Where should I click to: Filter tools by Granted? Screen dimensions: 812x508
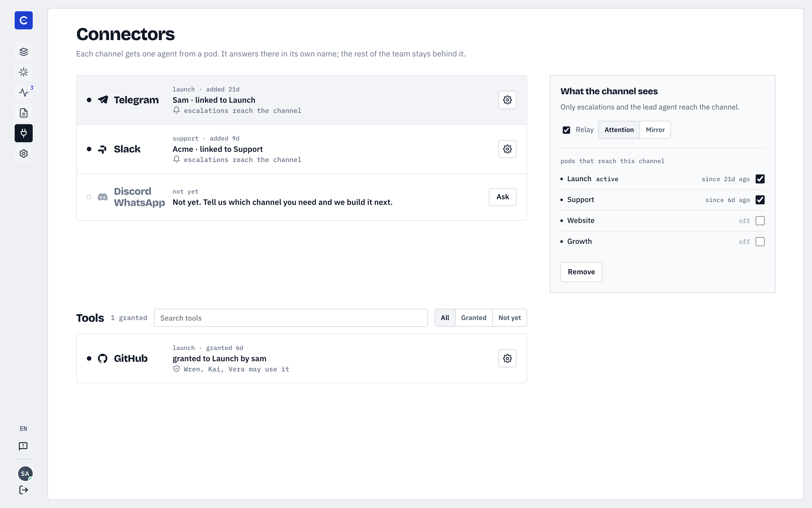[473, 317]
